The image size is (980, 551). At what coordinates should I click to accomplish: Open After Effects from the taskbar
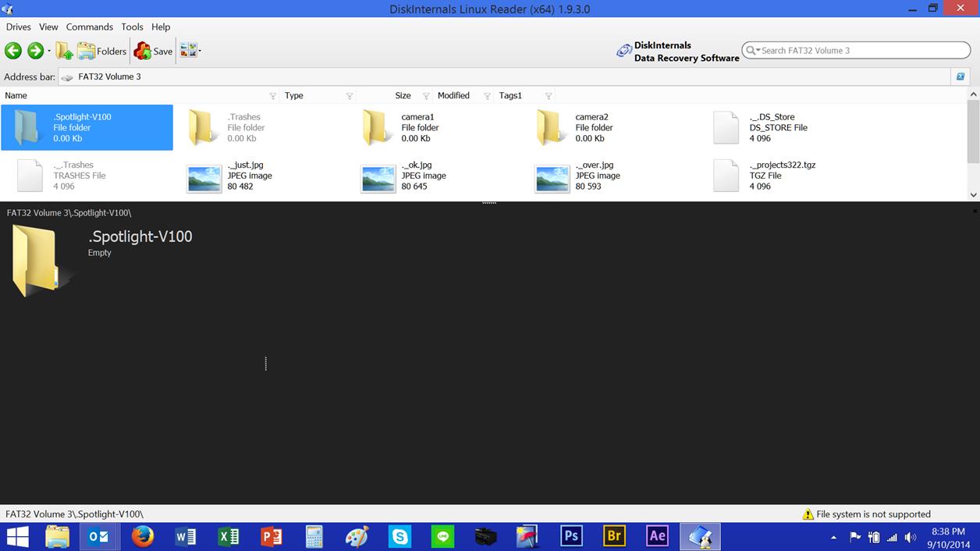pyautogui.click(x=658, y=536)
